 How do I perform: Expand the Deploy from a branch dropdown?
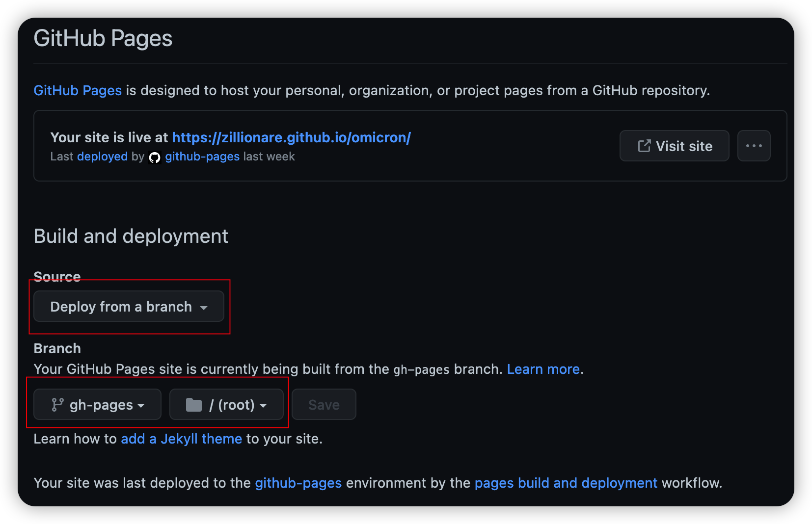(129, 307)
